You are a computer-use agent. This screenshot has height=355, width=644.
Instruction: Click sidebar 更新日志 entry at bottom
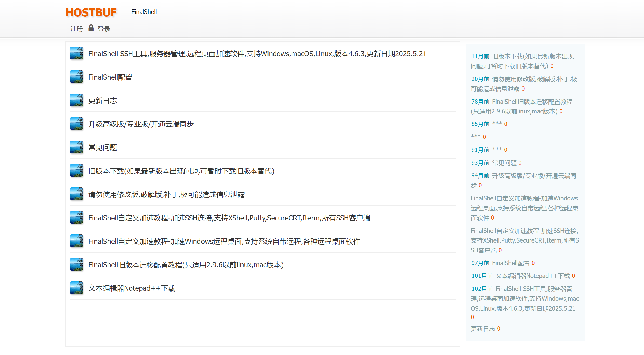483,329
